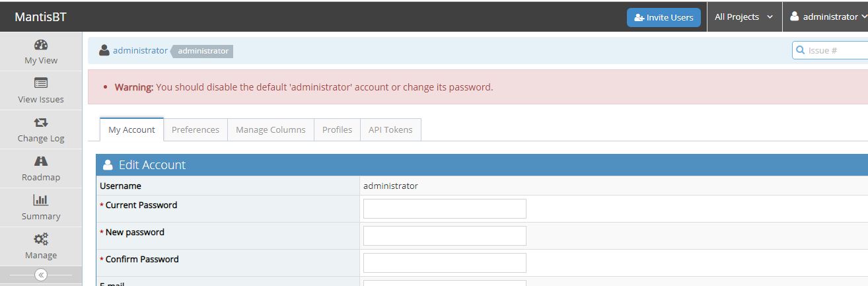Collapse the sidebar with the double-arrow toggle
Image resolution: width=868 pixels, height=286 pixels.
(x=41, y=275)
